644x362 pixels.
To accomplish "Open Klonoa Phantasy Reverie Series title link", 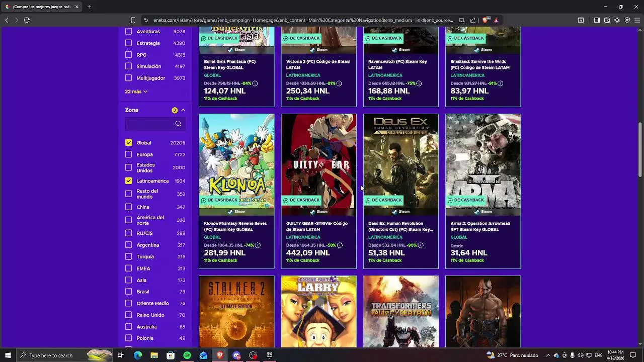I will tap(235, 226).
